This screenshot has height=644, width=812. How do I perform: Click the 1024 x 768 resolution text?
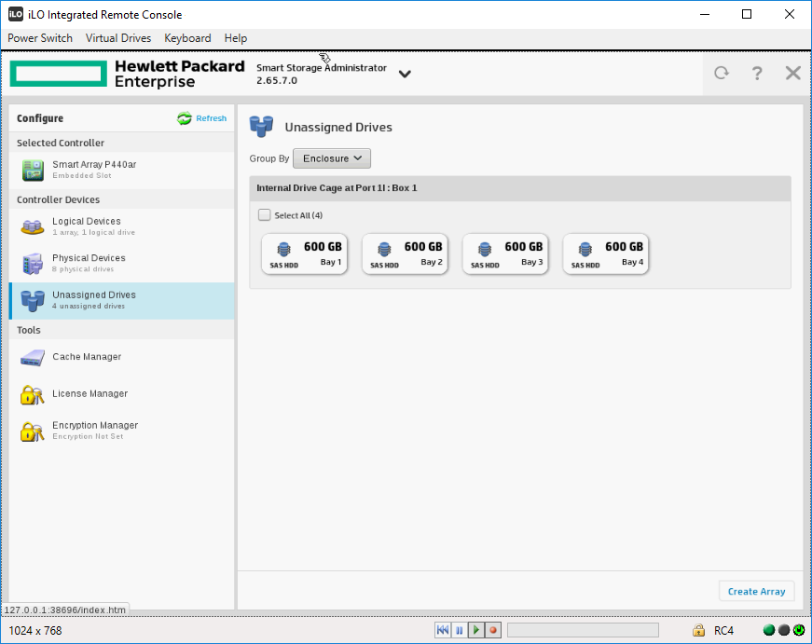pyautogui.click(x=35, y=631)
